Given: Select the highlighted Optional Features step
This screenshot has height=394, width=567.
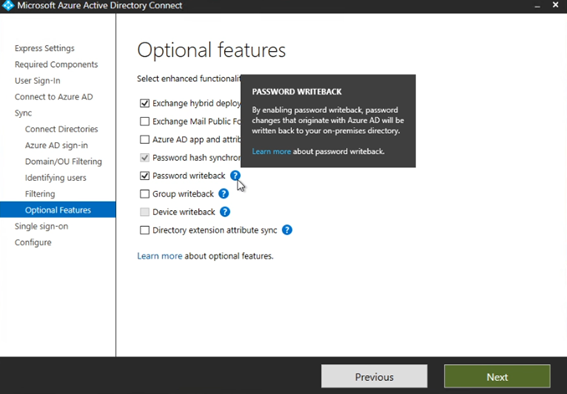Looking at the screenshot, I should pyautogui.click(x=58, y=210).
